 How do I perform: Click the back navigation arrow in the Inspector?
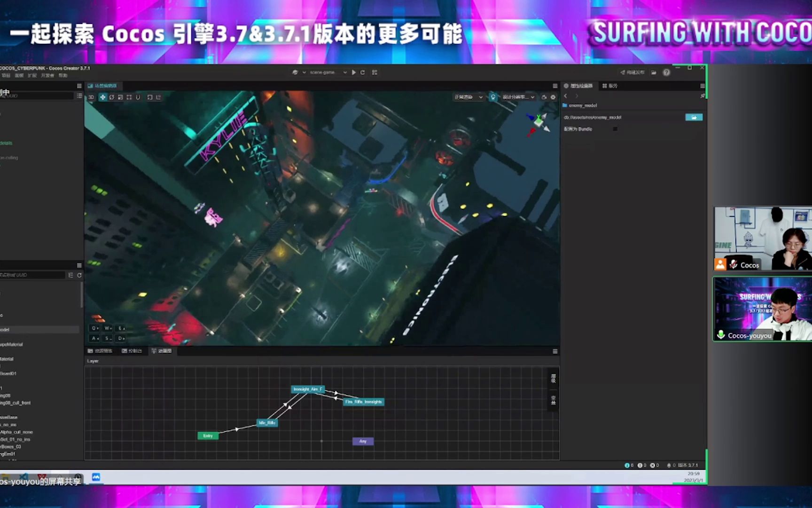click(566, 95)
